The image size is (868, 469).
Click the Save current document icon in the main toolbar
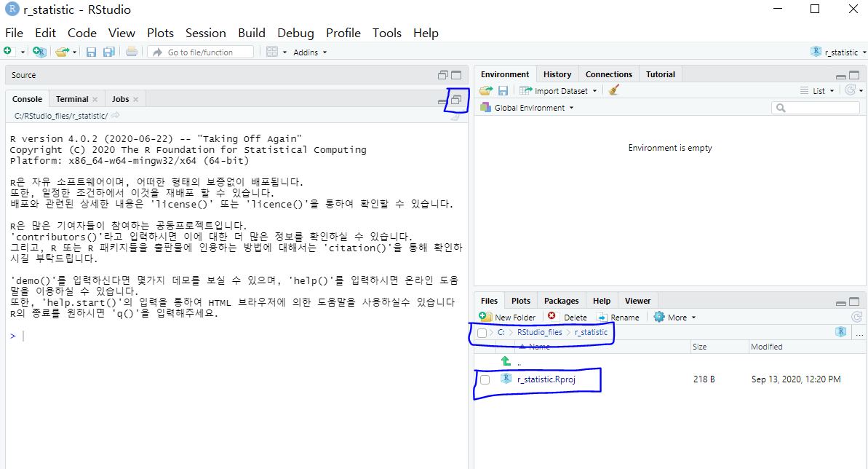click(x=92, y=52)
